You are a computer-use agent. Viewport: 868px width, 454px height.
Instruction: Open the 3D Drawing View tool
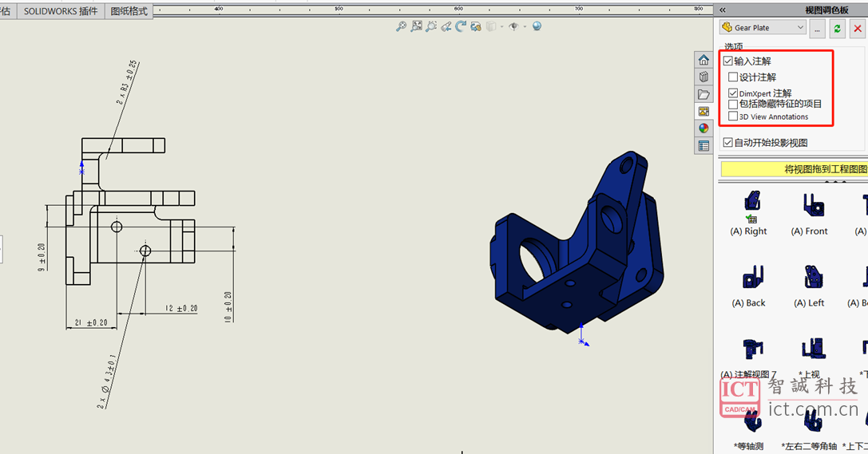point(475,26)
